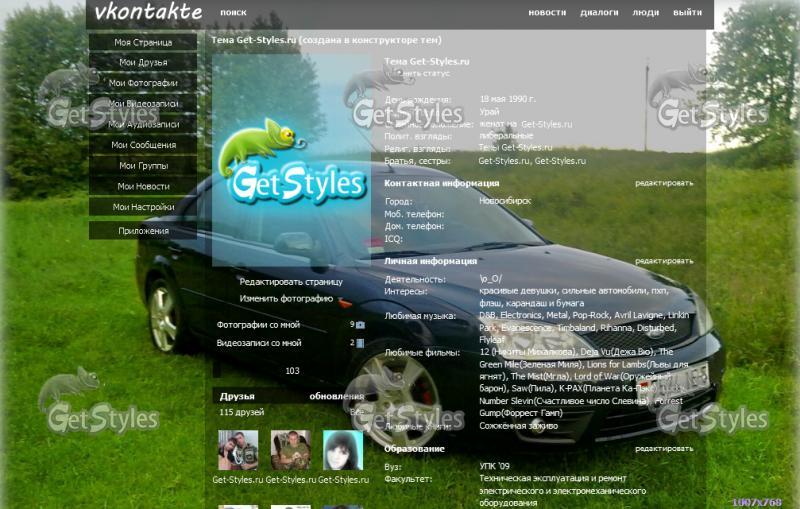The width and height of the screenshot is (800, 509).
Task: Open Мои Новости in sidebar
Action: tap(143, 186)
